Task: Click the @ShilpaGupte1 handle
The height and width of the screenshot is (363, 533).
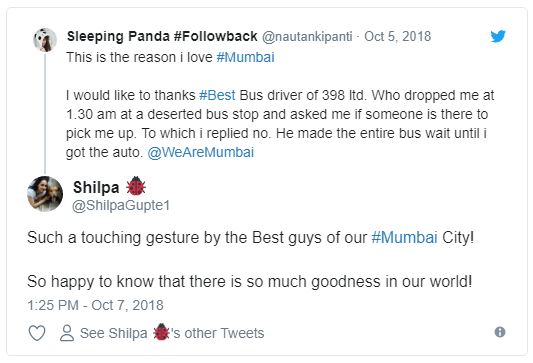Action: coord(121,205)
